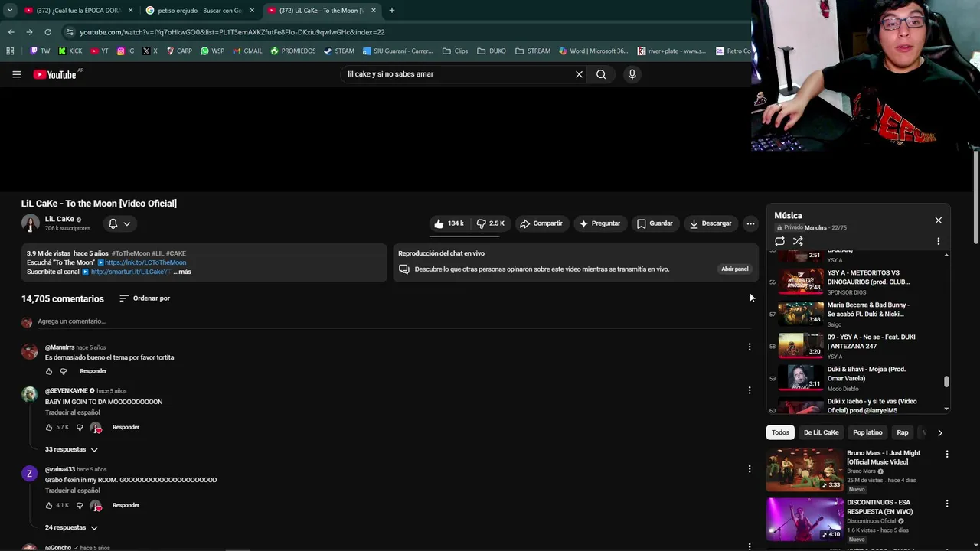Reload the page in the browser

coord(47,32)
